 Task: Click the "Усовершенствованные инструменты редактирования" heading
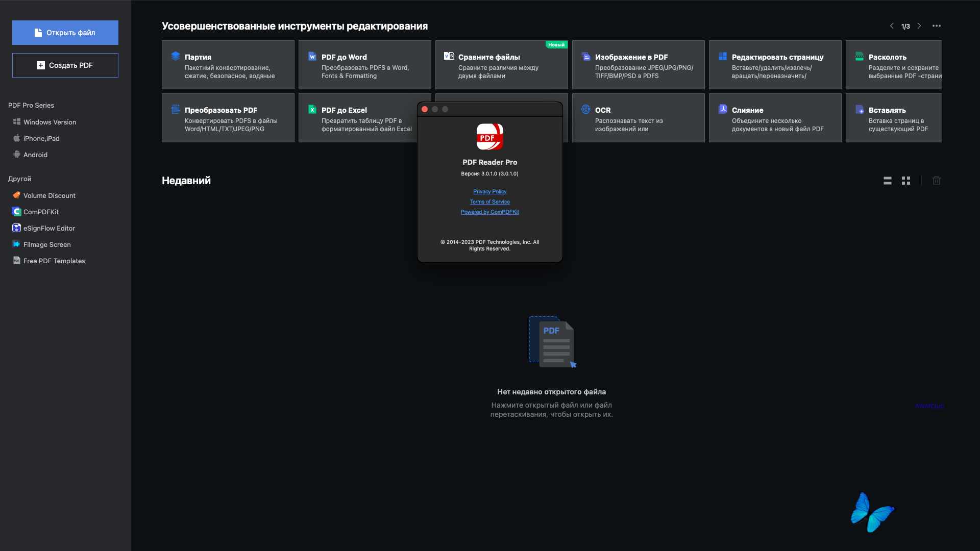pos(295,26)
